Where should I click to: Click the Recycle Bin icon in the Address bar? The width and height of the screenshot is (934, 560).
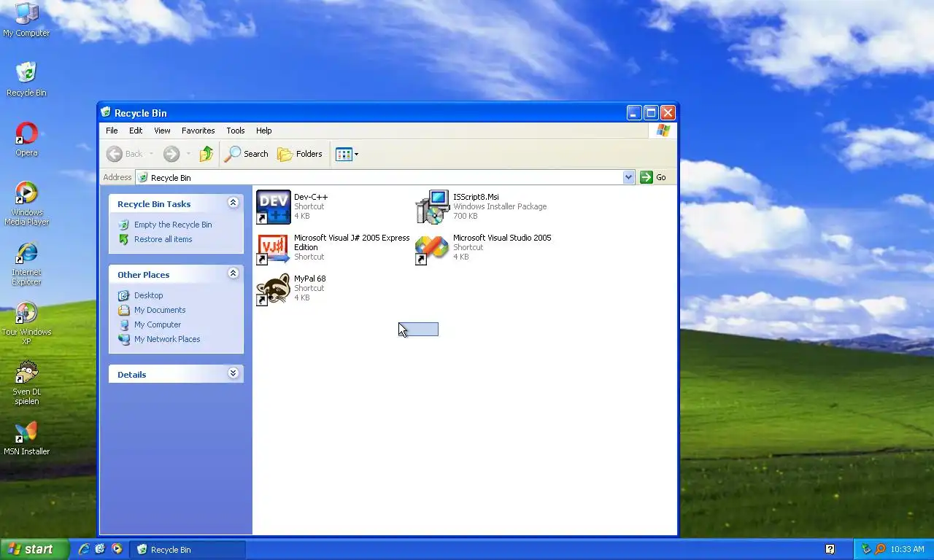point(143,177)
